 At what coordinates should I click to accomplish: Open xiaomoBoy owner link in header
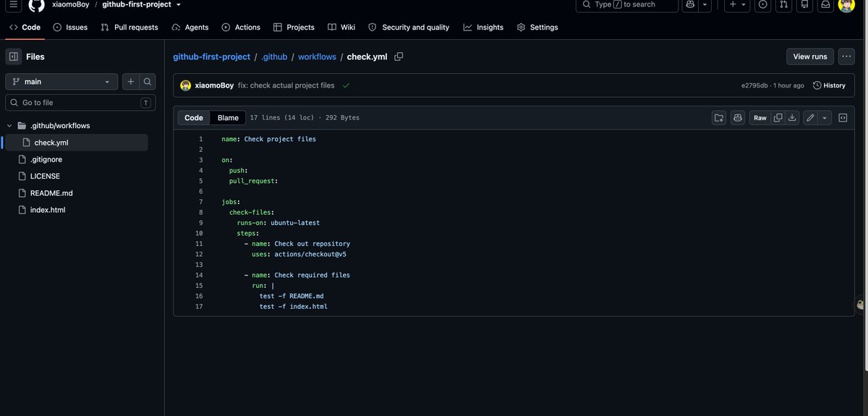[71, 4]
